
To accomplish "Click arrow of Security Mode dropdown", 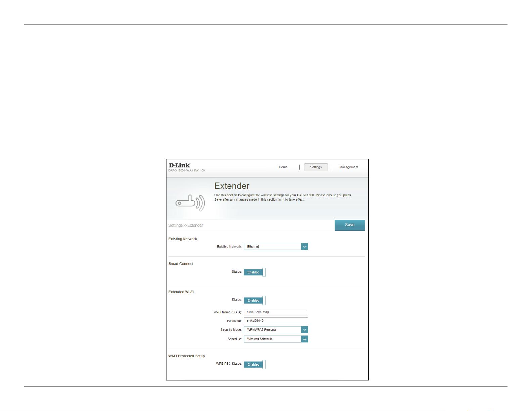I will (x=305, y=330).
